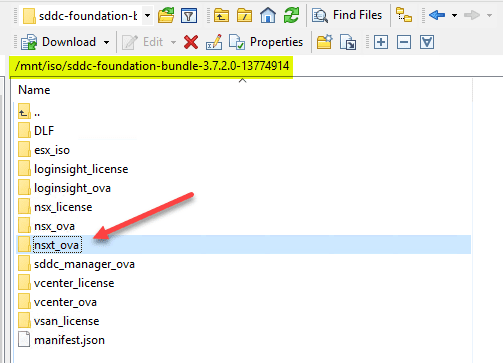Click the Edit button
This screenshot has height=363, width=503.
pyautogui.click(x=142, y=42)
